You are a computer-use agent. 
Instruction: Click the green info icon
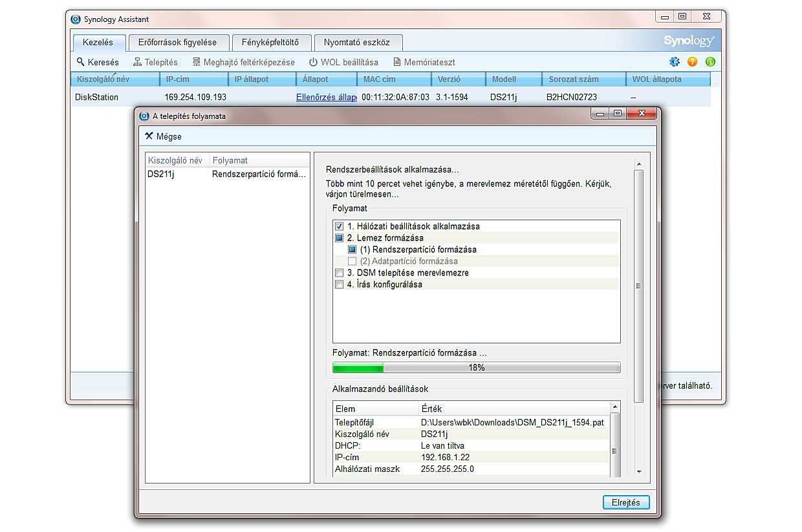pyautogui.click(x=710, y=62)
